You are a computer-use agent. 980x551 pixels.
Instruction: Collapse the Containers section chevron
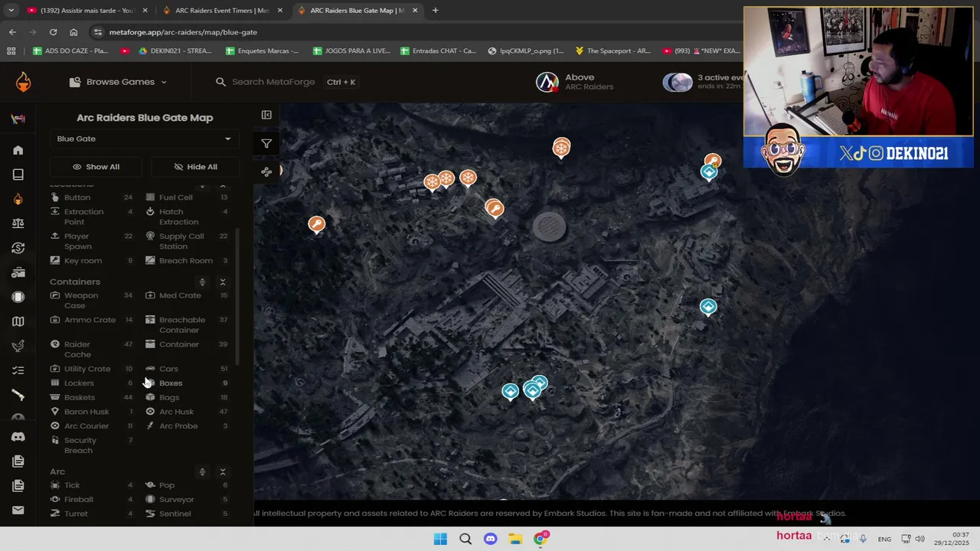click(x=223, y=282)
